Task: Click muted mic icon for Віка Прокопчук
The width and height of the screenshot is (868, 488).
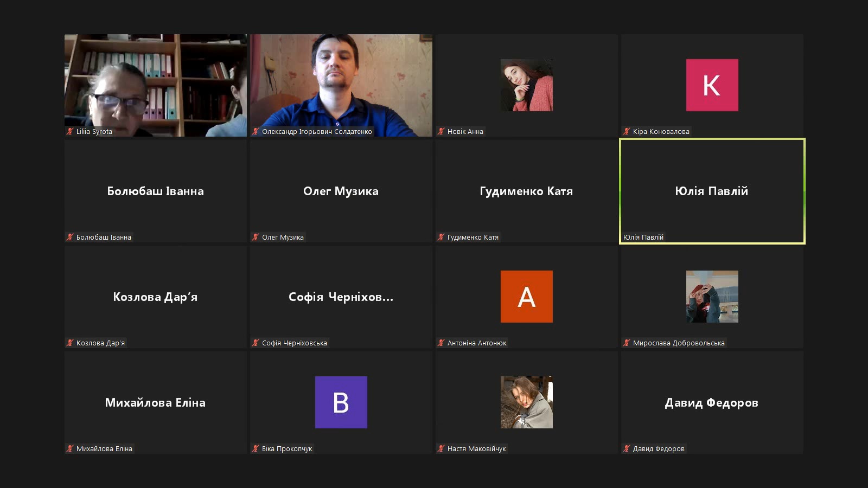Action: coord(256,448)
